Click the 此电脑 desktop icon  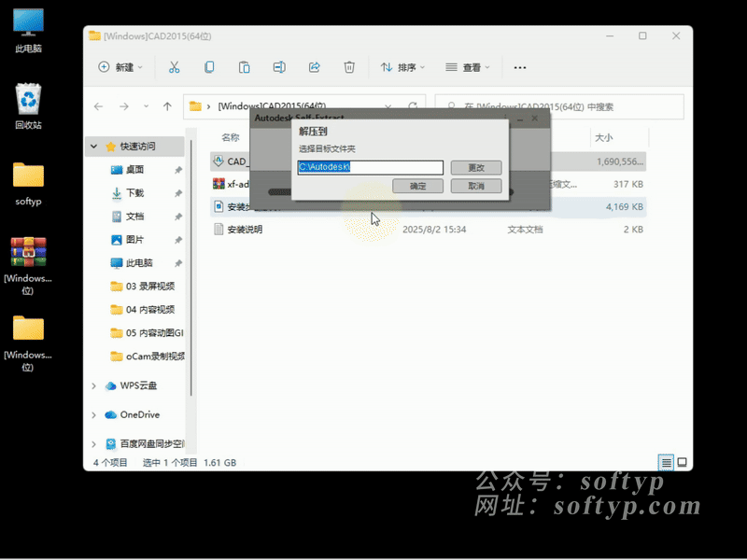coord(28,30)
